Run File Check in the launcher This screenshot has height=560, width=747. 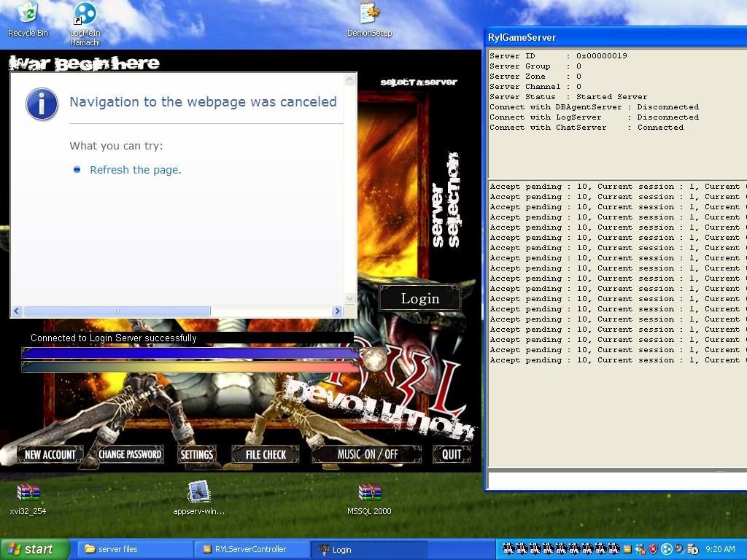[x=266, y=454]
